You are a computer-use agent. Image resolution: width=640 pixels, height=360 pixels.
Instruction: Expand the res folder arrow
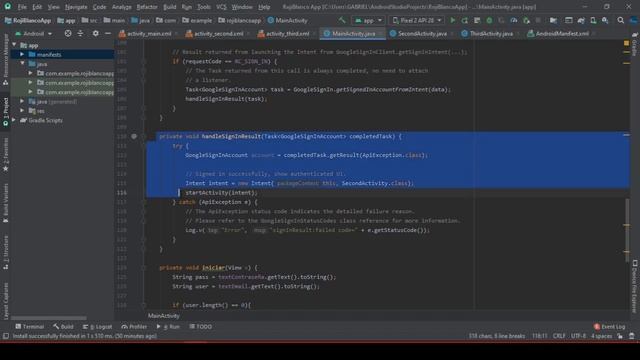coord(22,111)
